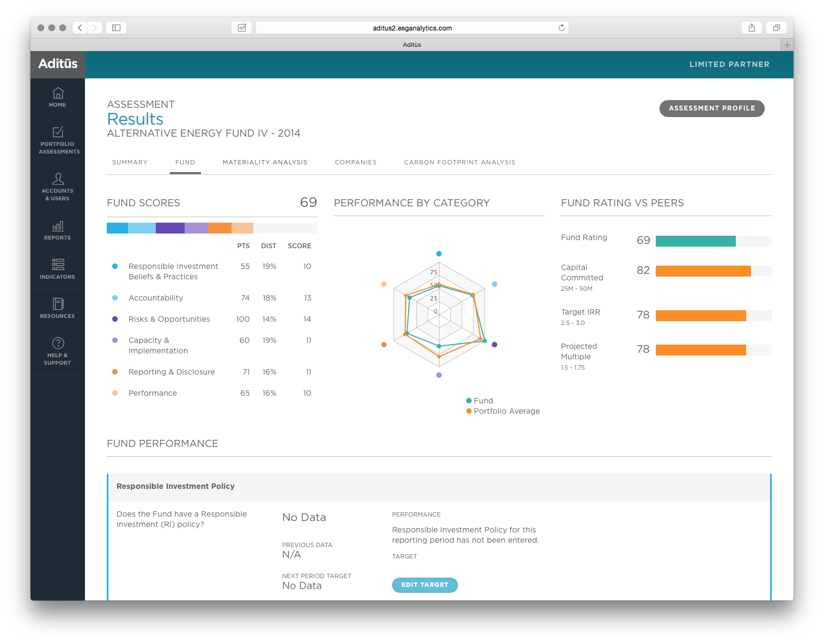Select the Fund tab

point(185,162)
